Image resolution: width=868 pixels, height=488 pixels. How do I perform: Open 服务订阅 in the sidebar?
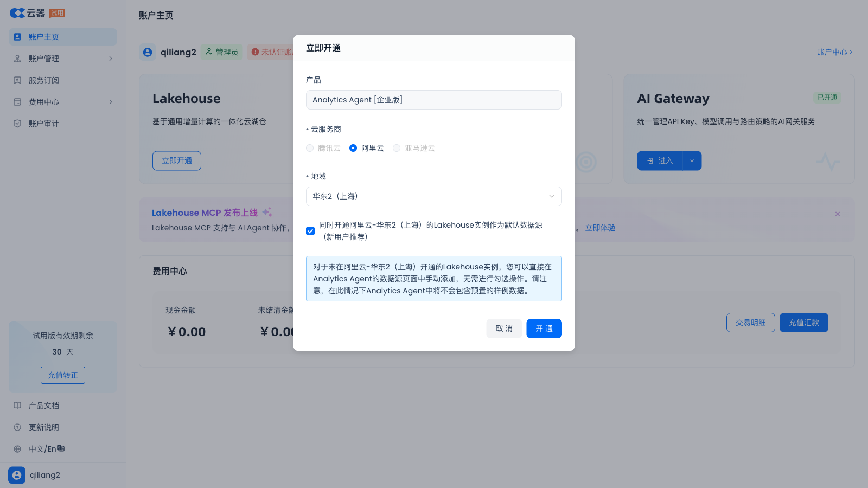(x=63, y=80)
